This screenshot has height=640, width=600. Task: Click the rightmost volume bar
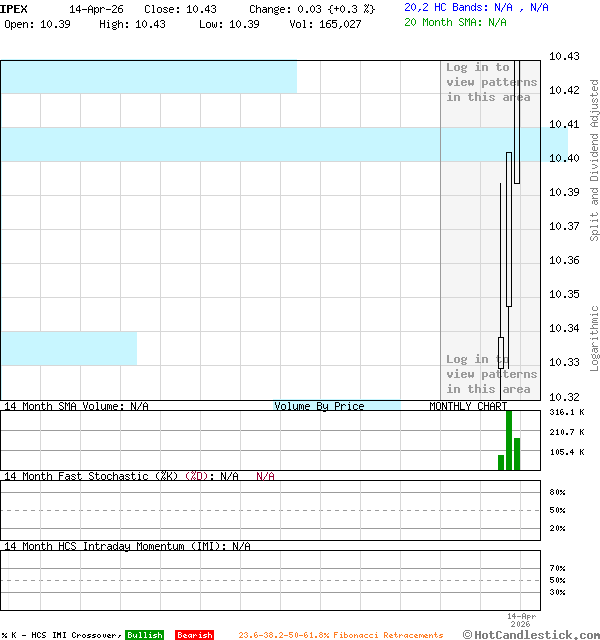pos(517,454)
